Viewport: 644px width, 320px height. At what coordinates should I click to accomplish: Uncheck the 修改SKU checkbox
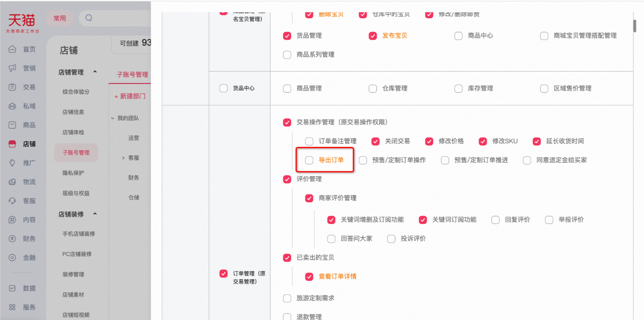coord(483,141)
